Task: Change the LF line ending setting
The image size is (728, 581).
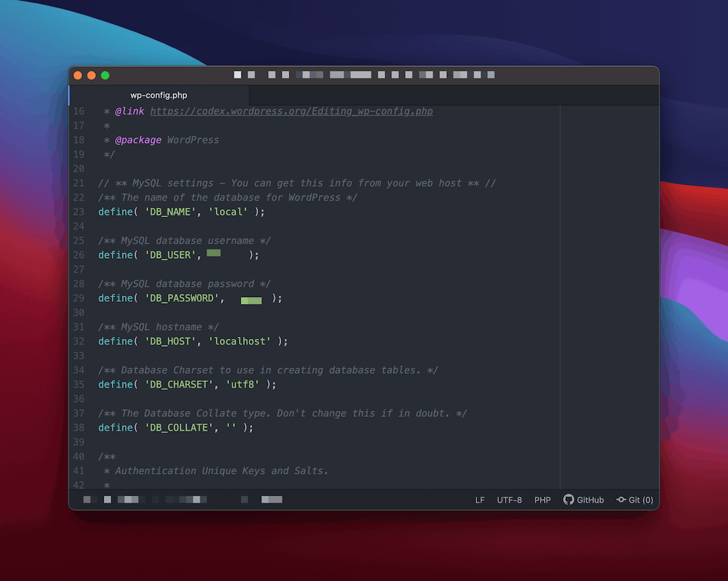Action: [480, 500]
